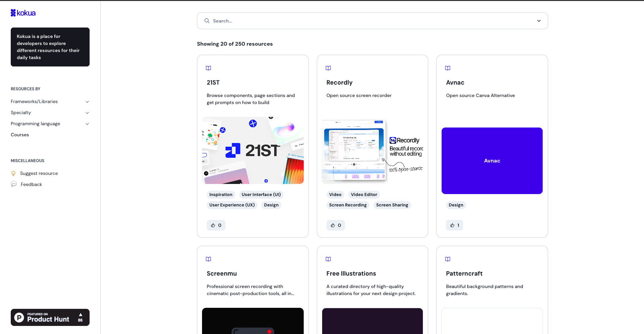This screenshot has height=334, width=644.
Task: Click the Product Hunt upvote arrow
Action: [81, 315]
